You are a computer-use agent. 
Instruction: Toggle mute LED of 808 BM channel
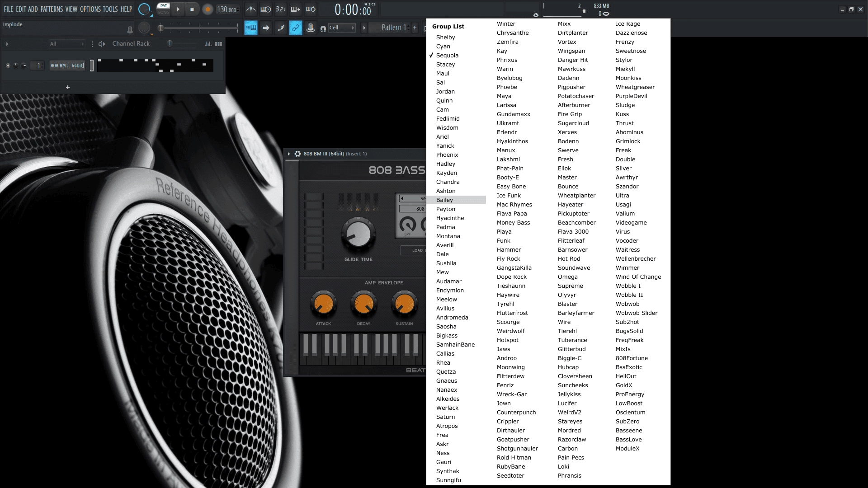tap(8, 66)
